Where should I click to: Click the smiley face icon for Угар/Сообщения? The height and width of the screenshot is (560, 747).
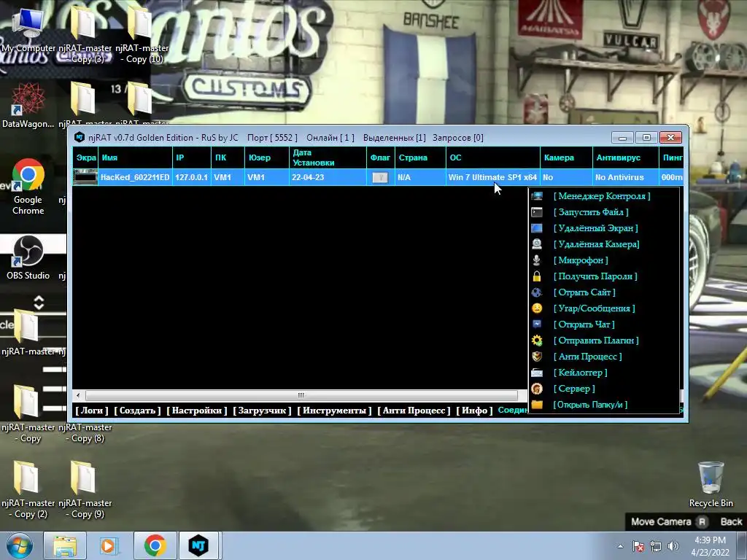(537, 308)
